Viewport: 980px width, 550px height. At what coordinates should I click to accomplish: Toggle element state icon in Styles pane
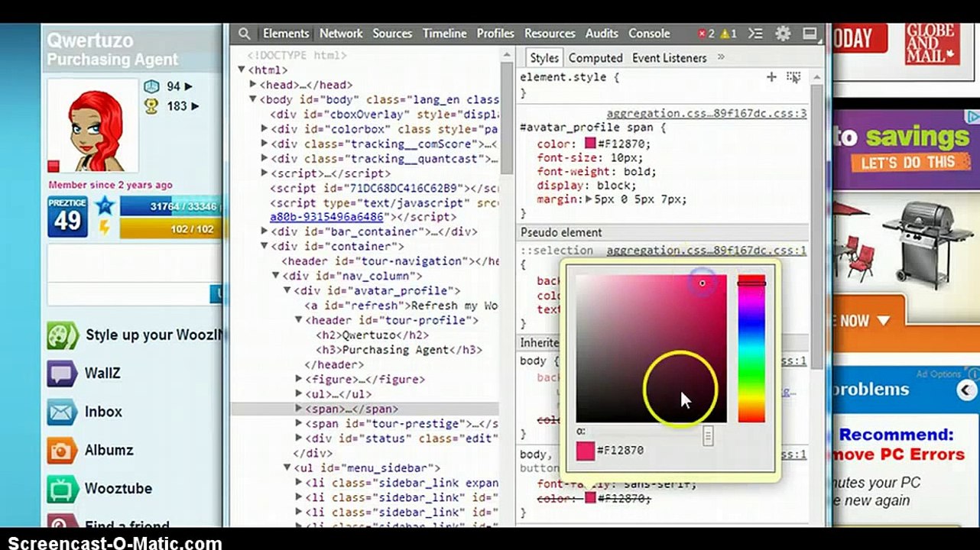[x=793, y=77]
